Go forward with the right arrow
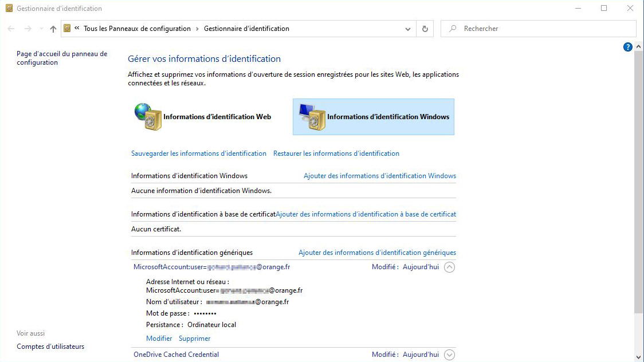The height and width of the screenshot is (362, 644). tap(28, 29)
